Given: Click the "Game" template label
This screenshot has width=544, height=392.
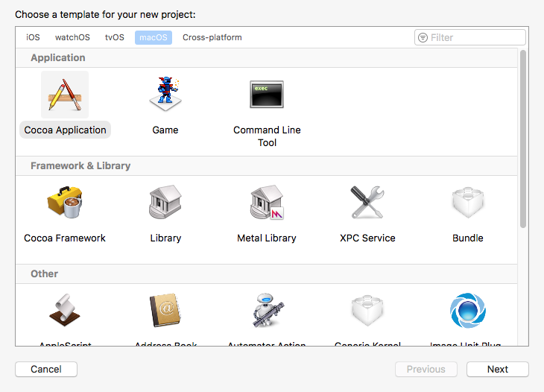Looking at the screenshot, I should (165, 130).
